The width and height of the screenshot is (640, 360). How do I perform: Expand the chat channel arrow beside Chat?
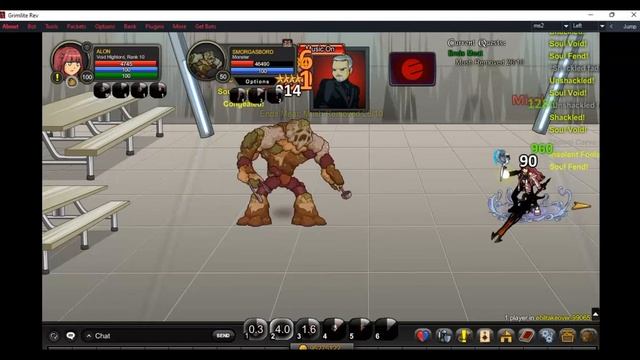[x=89, y=336]
